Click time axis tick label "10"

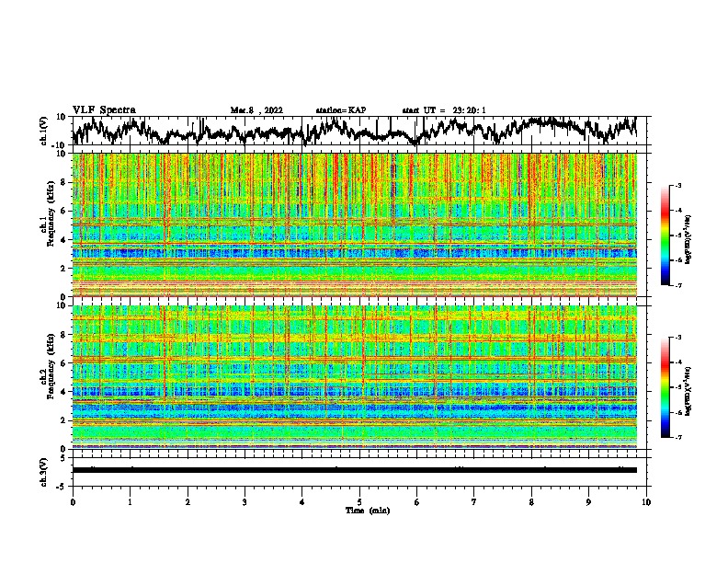[646, 502]
